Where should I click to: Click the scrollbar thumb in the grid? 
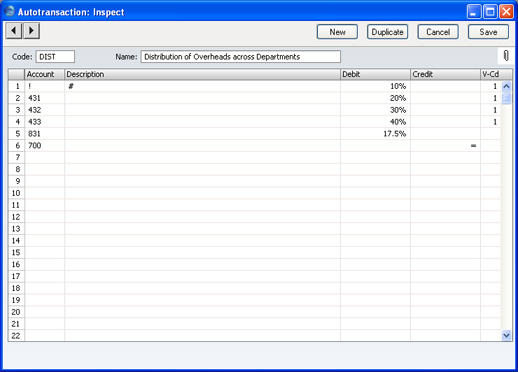tap(506, 98)
